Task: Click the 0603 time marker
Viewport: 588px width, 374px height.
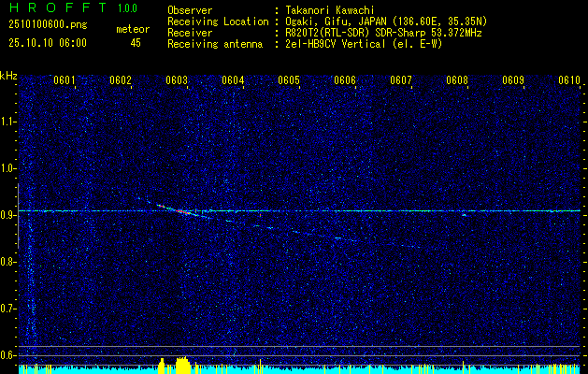Action: (177, 80)
